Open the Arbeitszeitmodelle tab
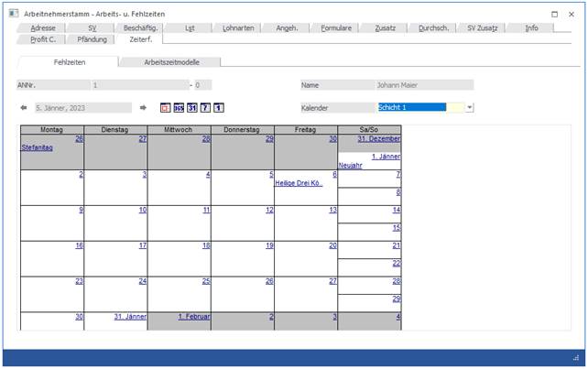588x369 pixels. 170,62
